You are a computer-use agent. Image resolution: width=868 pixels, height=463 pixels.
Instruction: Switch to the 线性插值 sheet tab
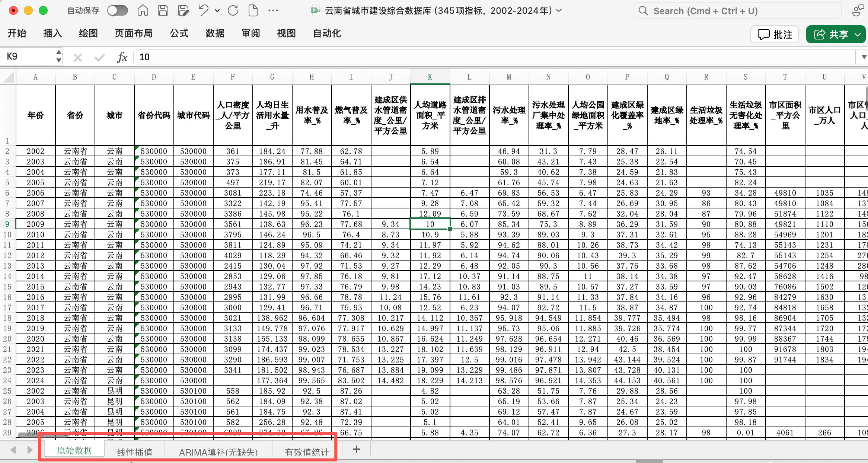pyautogui.click(x=134, y=451)
